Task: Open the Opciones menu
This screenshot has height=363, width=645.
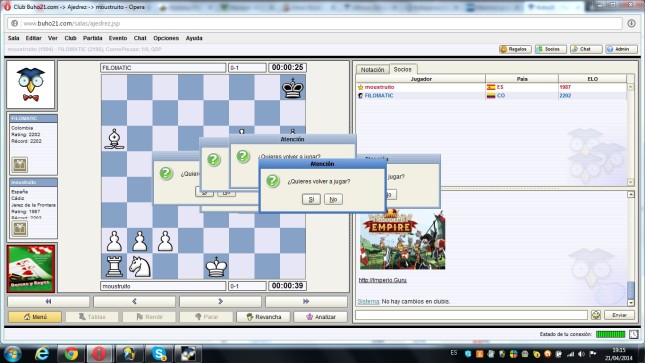Action: coord(166,38)
